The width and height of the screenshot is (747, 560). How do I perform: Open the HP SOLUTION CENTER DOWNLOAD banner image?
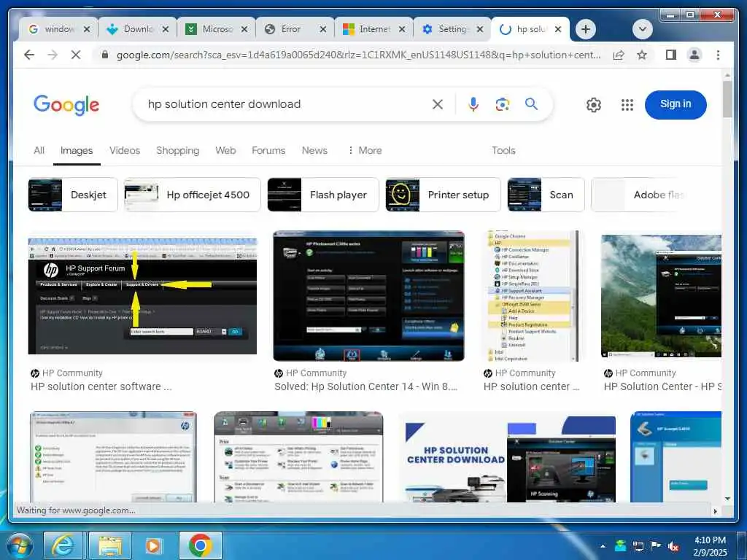point(507,459)
